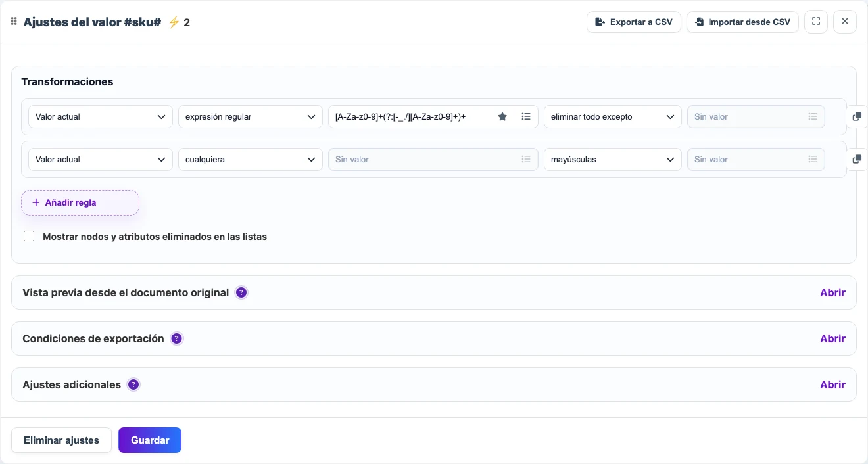Click help icon next to Vista previa

point(241,292)
